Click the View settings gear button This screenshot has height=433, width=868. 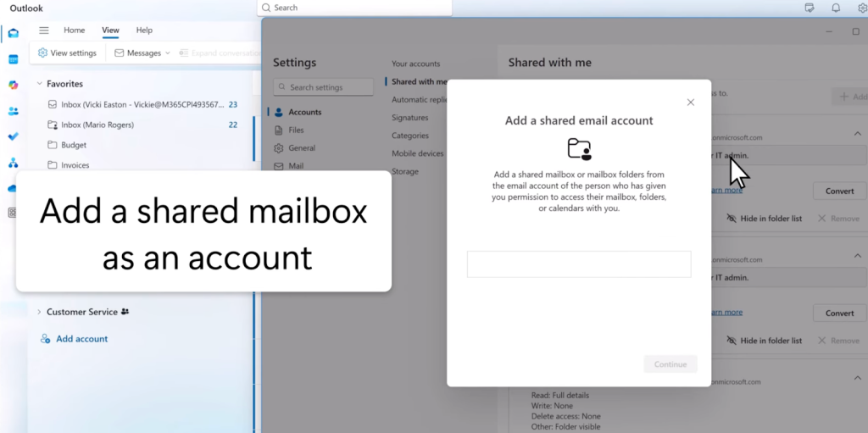click(x=67, y=53)
